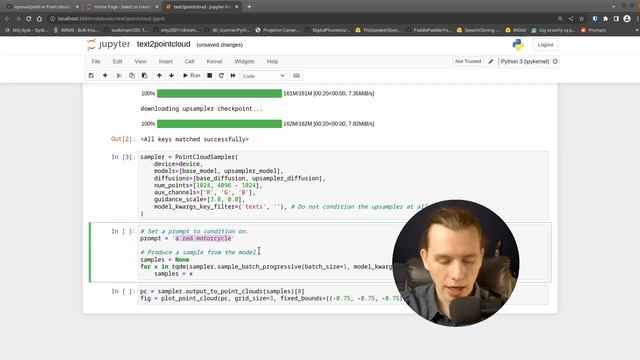Copy selected cells icon

(132, 76)
